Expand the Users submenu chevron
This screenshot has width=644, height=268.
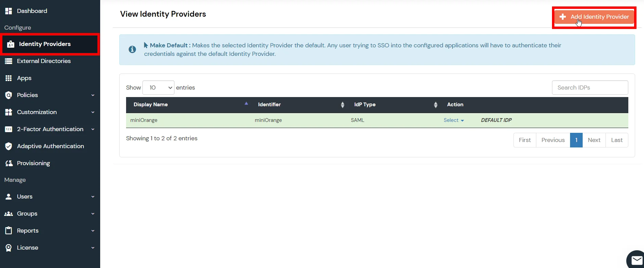93,197
